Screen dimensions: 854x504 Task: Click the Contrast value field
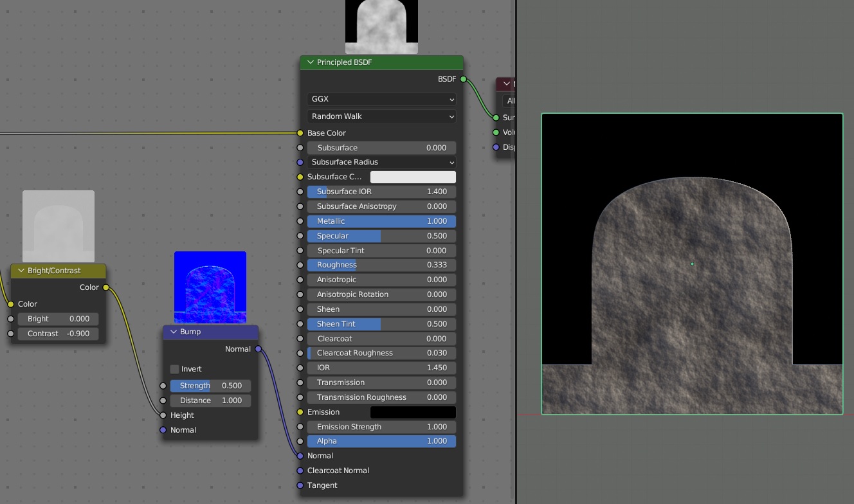(x=58, y=334)
